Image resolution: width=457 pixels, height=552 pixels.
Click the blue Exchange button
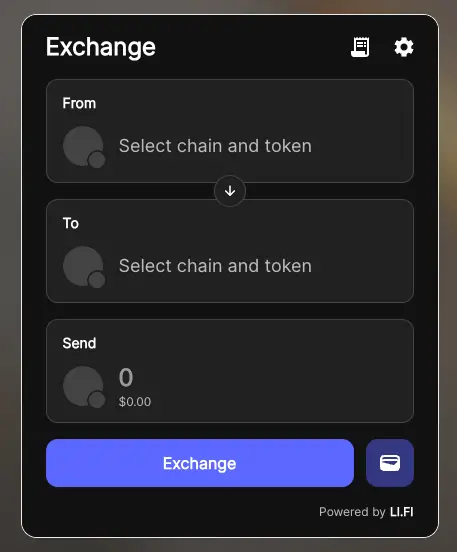click(200, 463)
